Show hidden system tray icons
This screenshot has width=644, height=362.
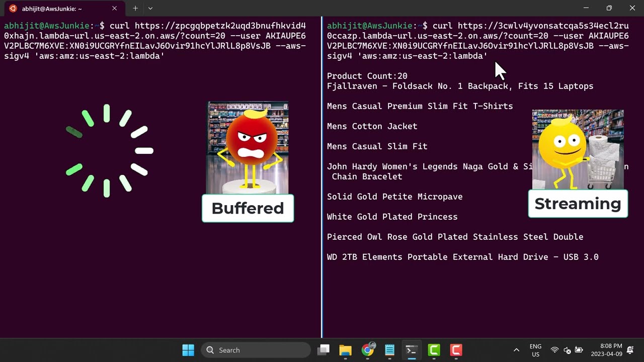[x=516, y=350]
